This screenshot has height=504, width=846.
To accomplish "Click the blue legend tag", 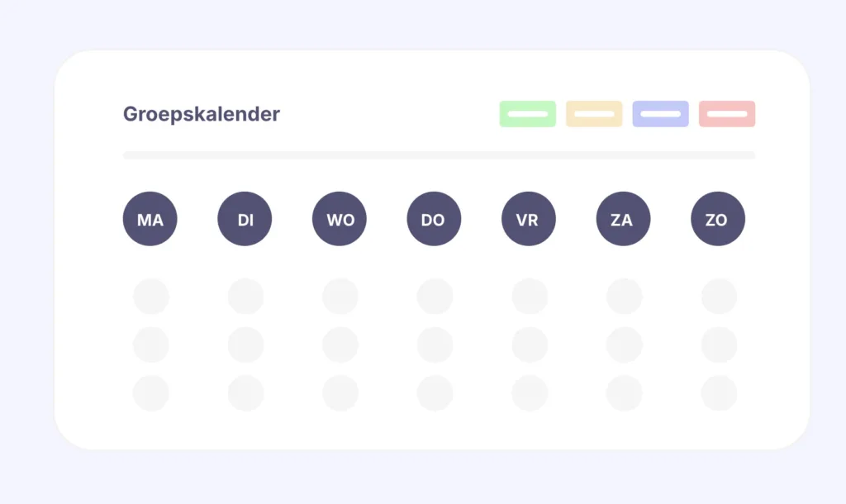I will [660, 114].
